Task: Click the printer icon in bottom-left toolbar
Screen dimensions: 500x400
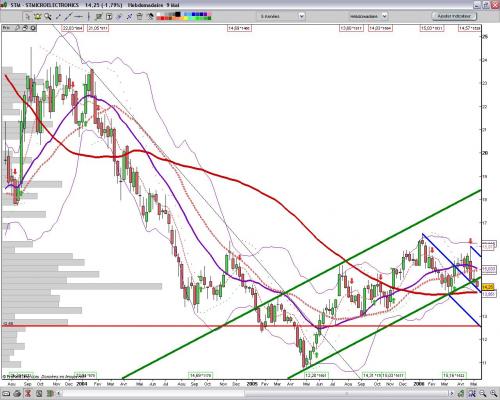Action: click(17, 393)
